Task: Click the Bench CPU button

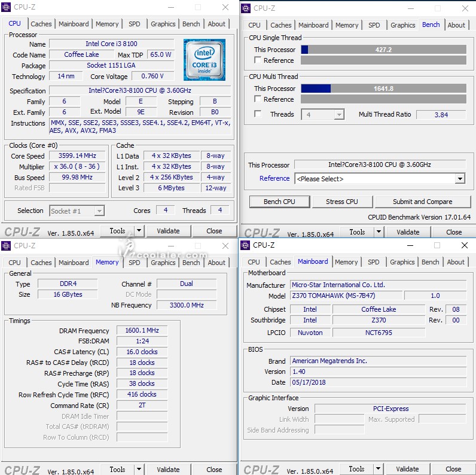Action: 279,202
